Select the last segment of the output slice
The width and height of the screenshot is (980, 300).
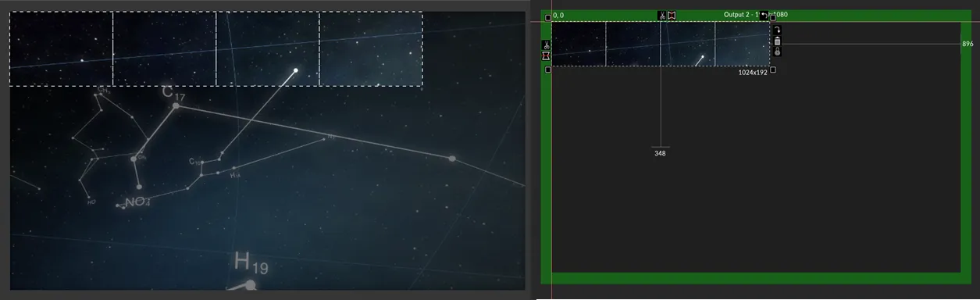pos(743,44)
